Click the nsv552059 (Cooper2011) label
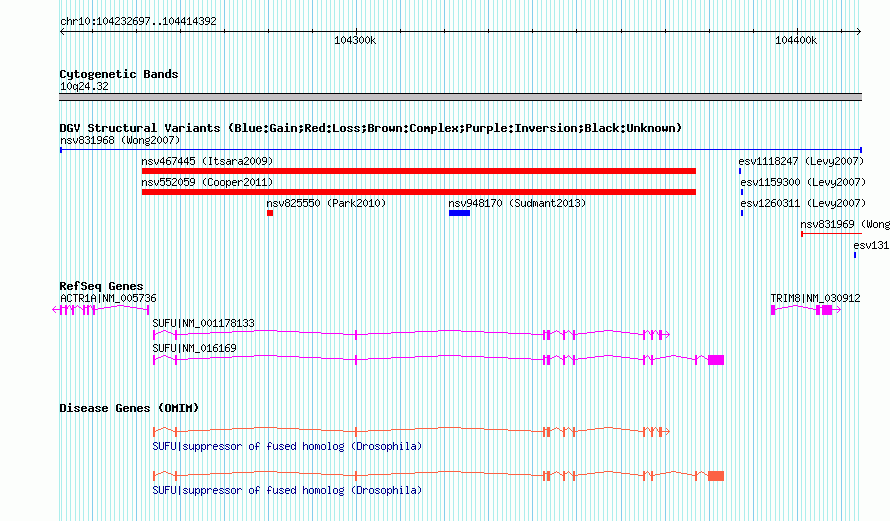The width and height of the screenshot is (890, 521). coord(207,182)
